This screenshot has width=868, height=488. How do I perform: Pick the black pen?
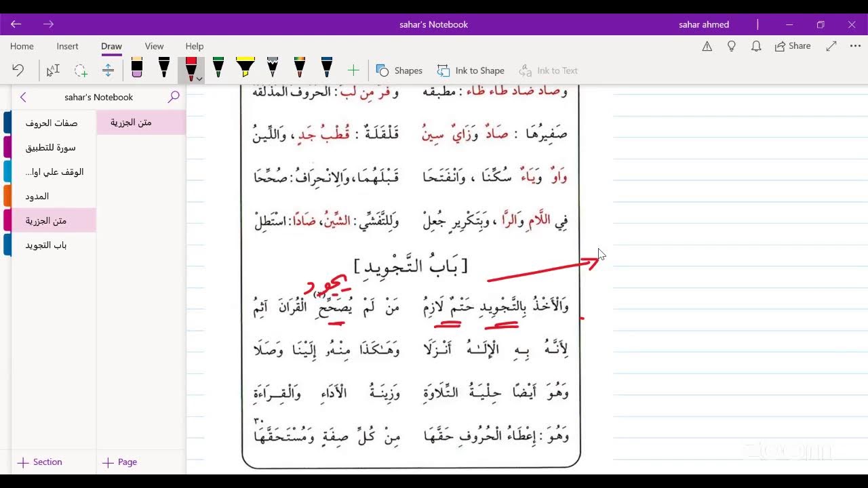coord(164,68)
